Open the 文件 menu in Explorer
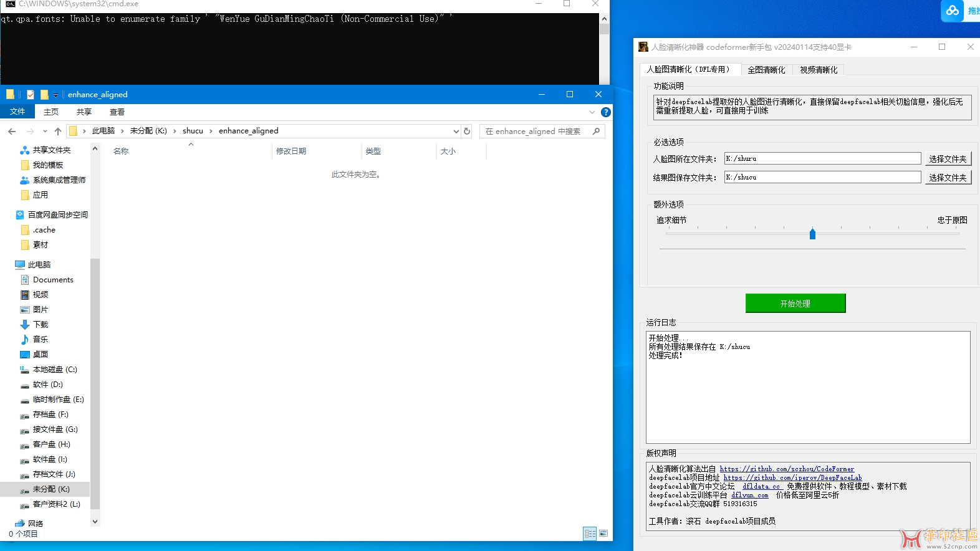Screen dimensions: 980x551 [x=17, y=112]
